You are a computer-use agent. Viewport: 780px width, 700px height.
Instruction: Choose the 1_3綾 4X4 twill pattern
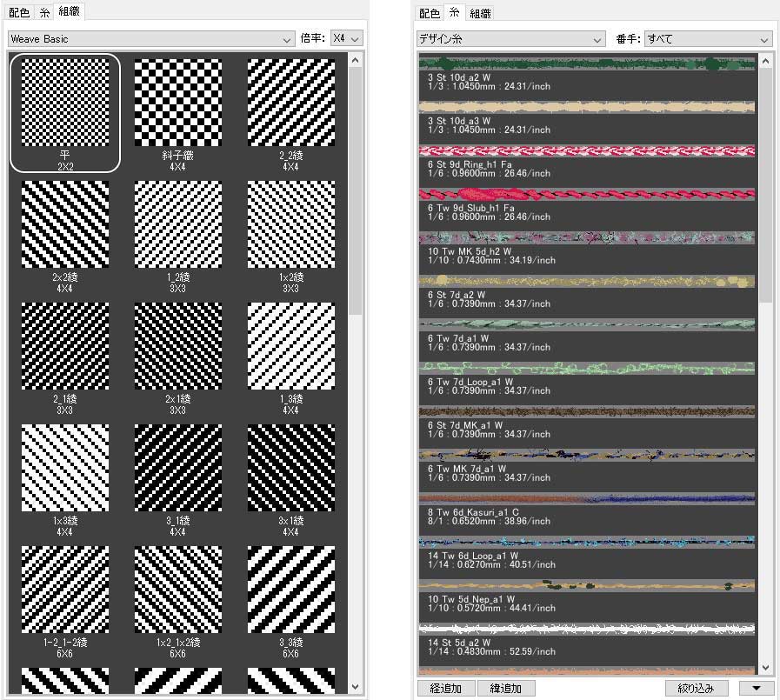tap(291, 357)
